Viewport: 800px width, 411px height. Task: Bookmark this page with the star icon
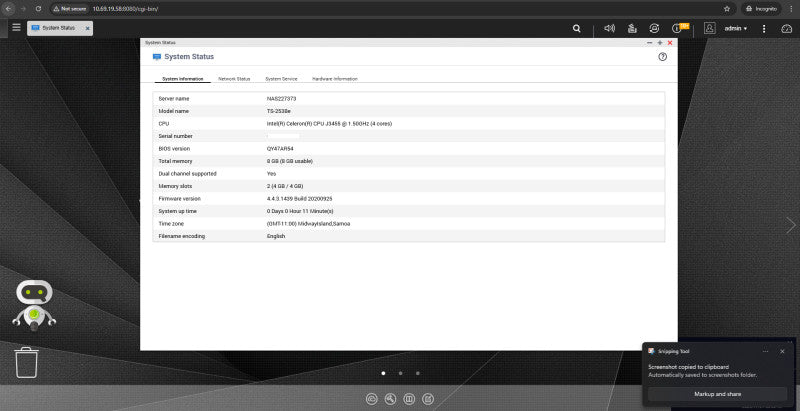tap(727, 9)
